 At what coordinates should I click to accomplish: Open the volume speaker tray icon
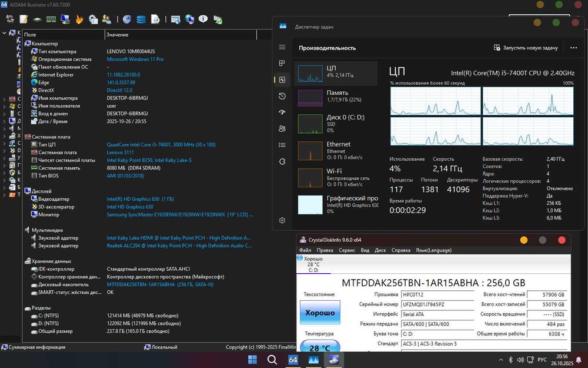point(520,360)
